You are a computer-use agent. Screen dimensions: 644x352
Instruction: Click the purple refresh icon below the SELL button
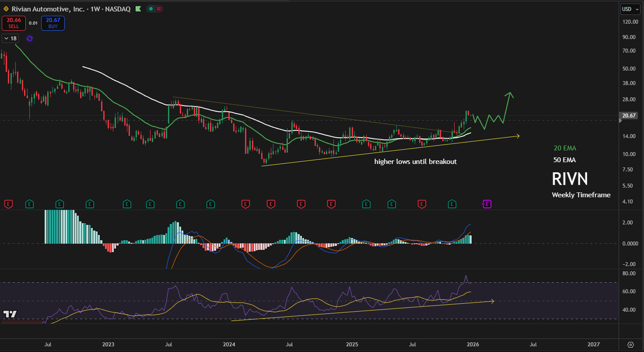[30, 38]
